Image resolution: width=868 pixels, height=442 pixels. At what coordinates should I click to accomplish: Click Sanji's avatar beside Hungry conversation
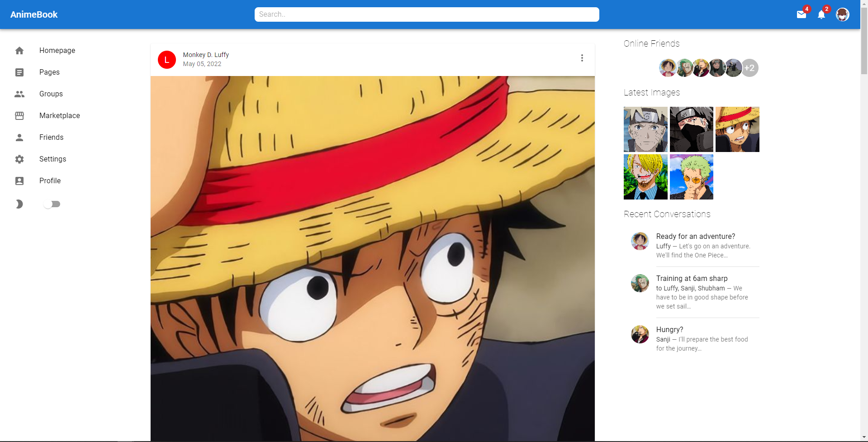coord(640,334)
